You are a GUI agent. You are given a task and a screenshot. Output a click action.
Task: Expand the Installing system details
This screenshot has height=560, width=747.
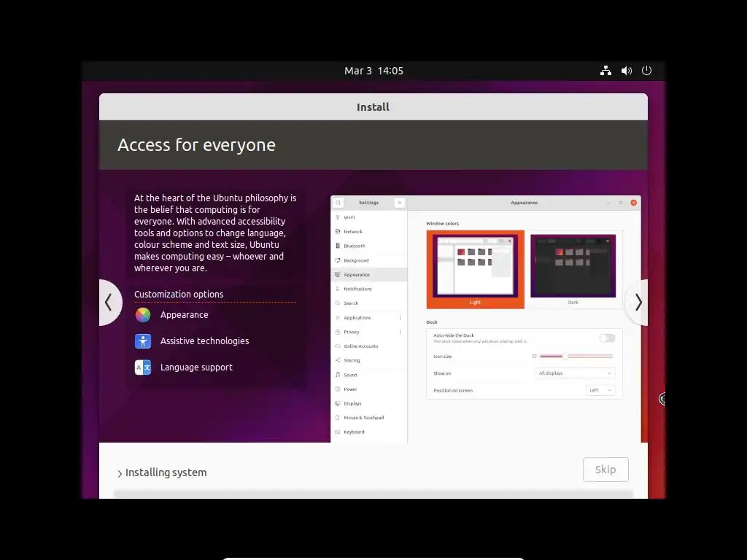point(120,473)
